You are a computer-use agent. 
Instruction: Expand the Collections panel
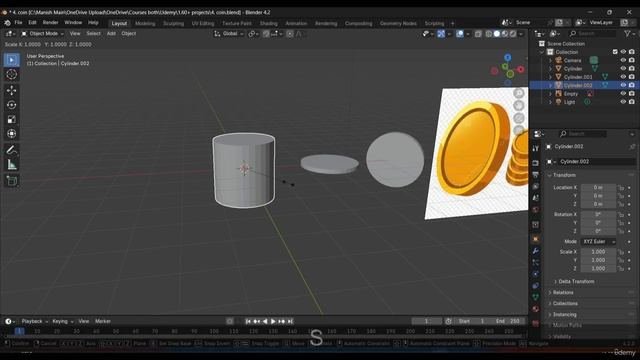(x=565, y=304)
